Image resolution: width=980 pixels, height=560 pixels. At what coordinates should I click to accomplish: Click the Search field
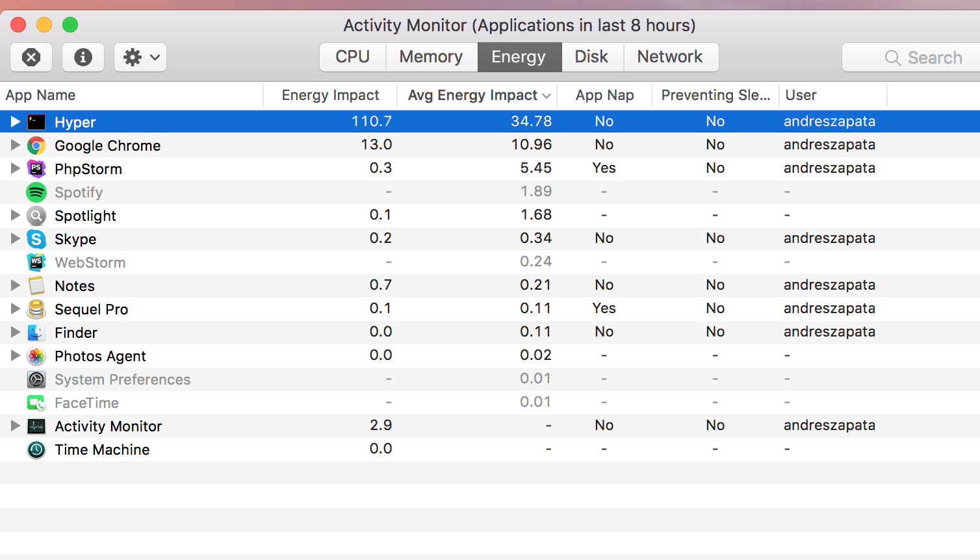911,58
